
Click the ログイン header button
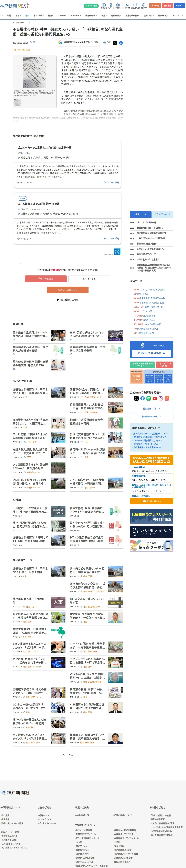(180, 5)
